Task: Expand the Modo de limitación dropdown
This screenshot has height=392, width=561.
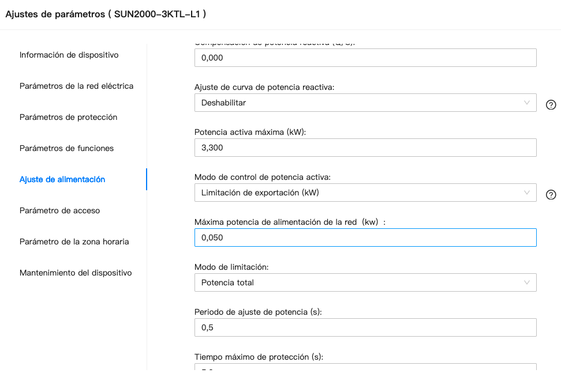Action: [365, 282]
